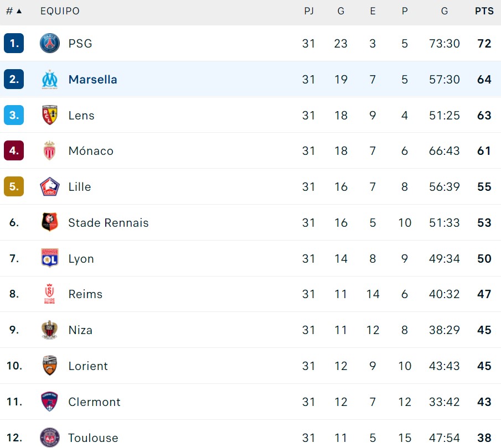Click the EQUIPO column header

(x=60, y=11)
